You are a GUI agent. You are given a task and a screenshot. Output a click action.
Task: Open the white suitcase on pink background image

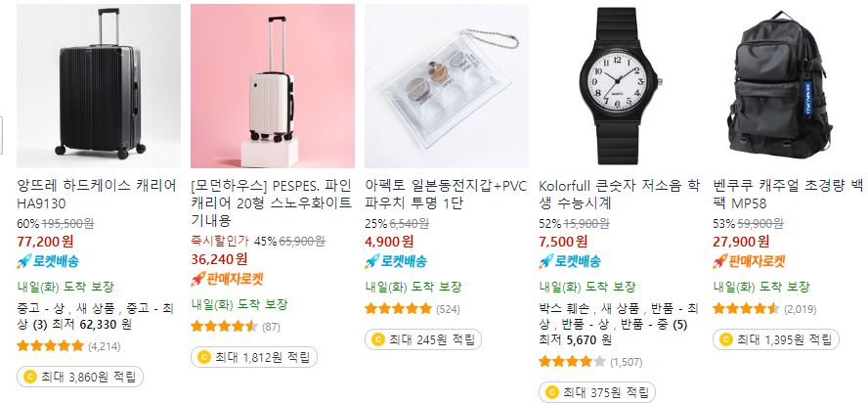[x=273, y=86]
